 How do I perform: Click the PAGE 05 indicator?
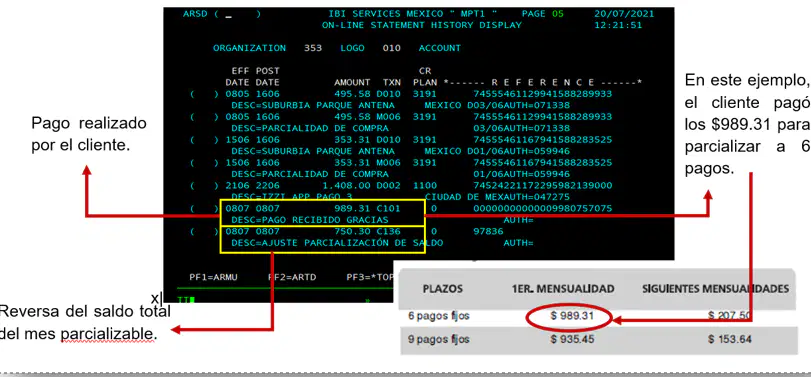[x=543, y=14]
